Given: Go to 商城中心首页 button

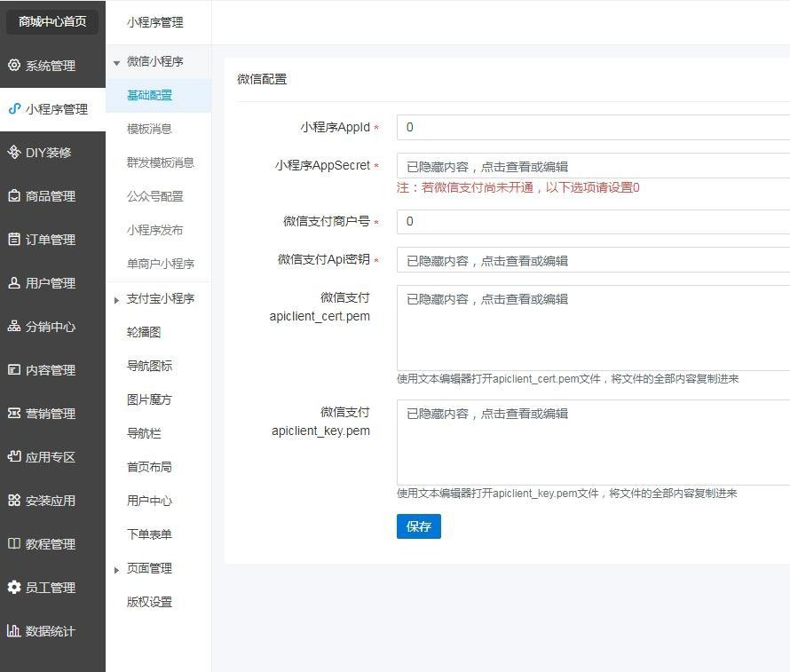Looking at the screenshot, I should pyautogui.click(x=52, y=21).
